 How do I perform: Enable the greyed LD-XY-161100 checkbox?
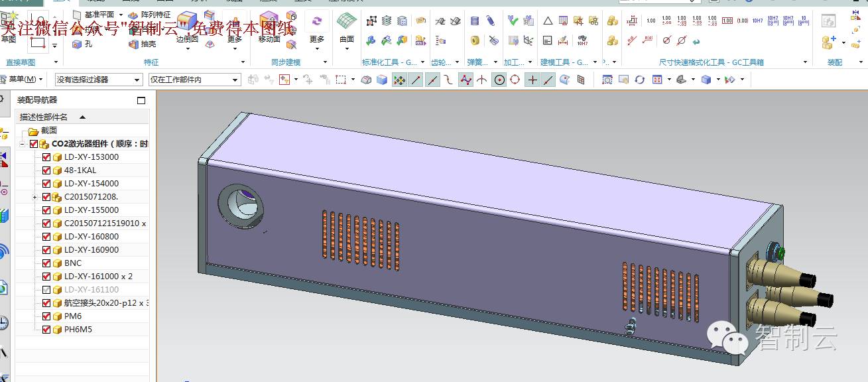coord(46,290)
